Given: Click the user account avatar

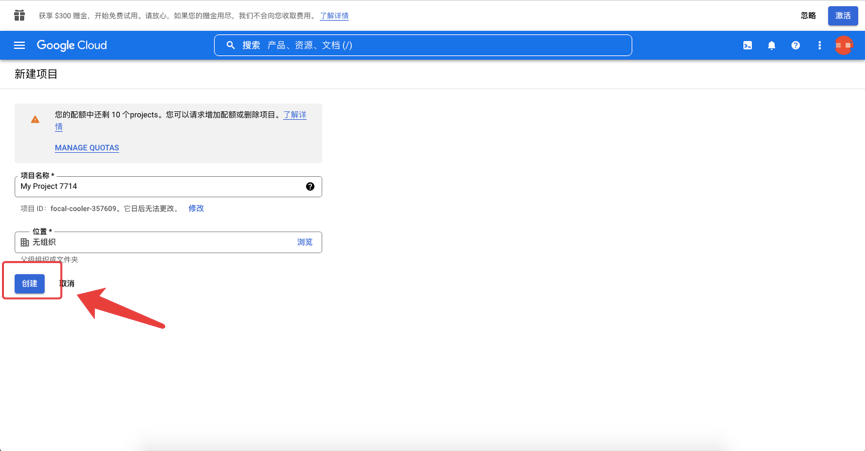Looking at the screenshot, I should tap(844, 45).
